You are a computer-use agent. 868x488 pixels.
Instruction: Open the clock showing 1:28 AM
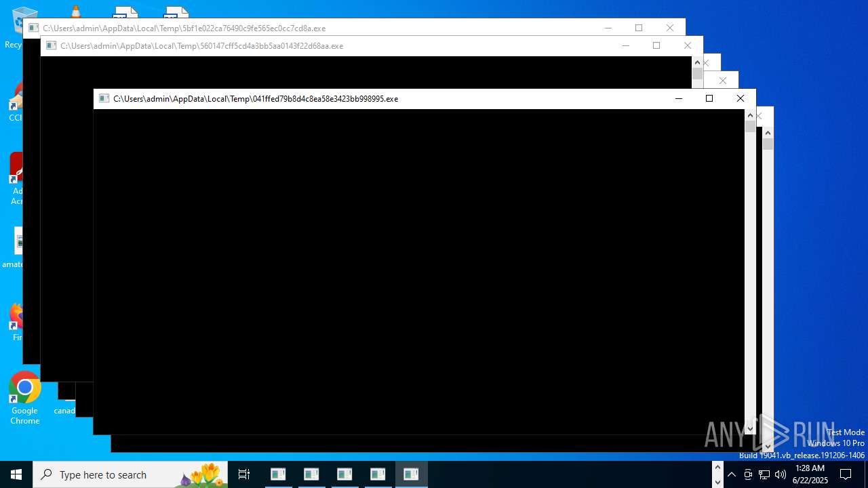810,474
